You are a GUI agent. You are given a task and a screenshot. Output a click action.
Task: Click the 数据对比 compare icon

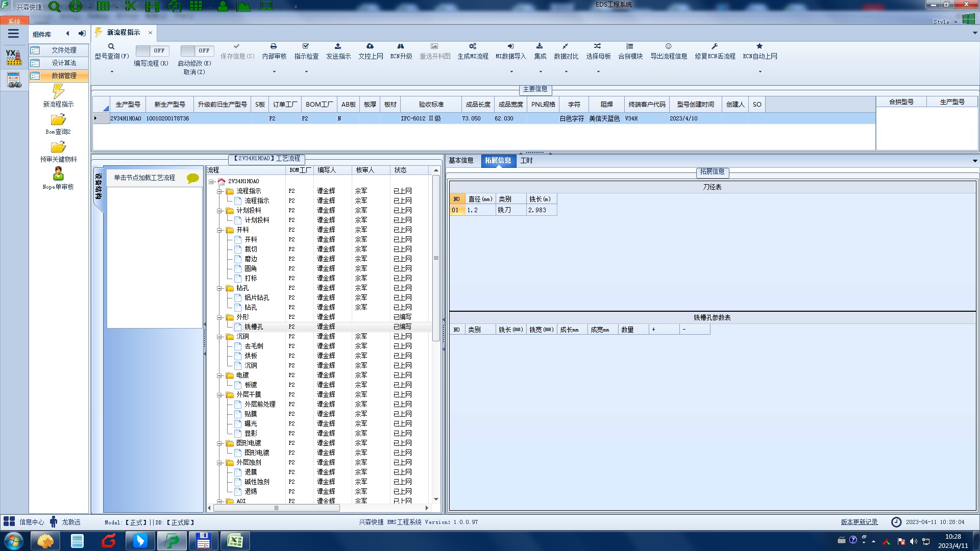tap(566, 46)
